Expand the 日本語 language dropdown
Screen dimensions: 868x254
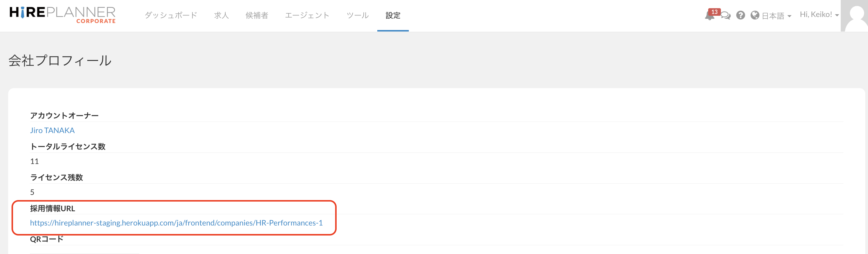click(x=776, y=16)
